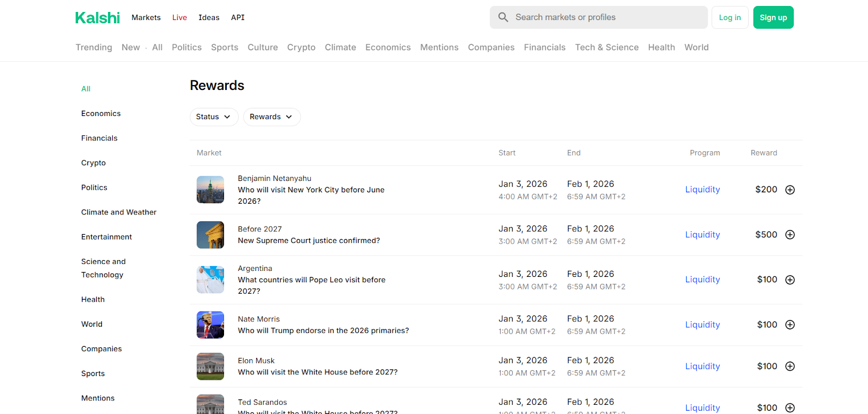This screenshot has height=414, width=868.
Task: Open the Supreme Court market thumbnail
Action: pyautogui.click(x=210, y=235)
